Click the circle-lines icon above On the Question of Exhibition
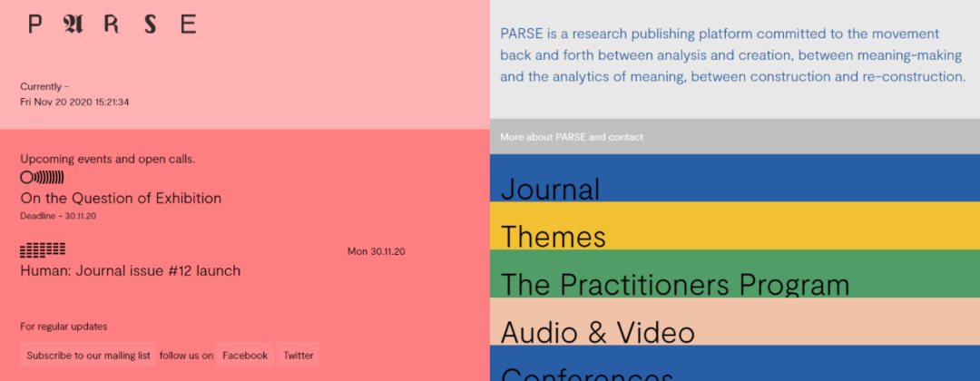This screenshot has width=980, height=381. pyautogui.click(x=42, y=178)
